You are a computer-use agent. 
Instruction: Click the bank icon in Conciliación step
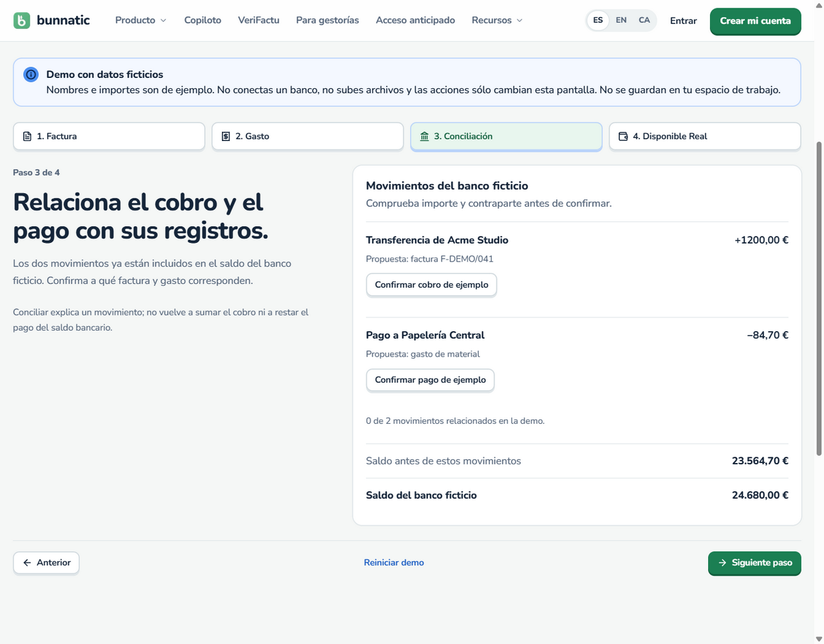(424, 137)
